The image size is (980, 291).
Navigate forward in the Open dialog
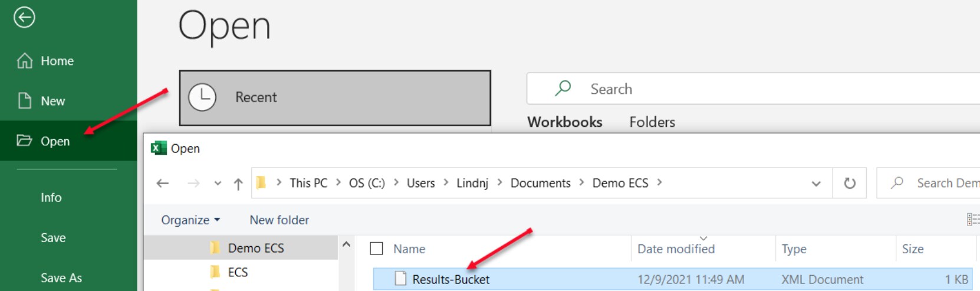(193, 184)
